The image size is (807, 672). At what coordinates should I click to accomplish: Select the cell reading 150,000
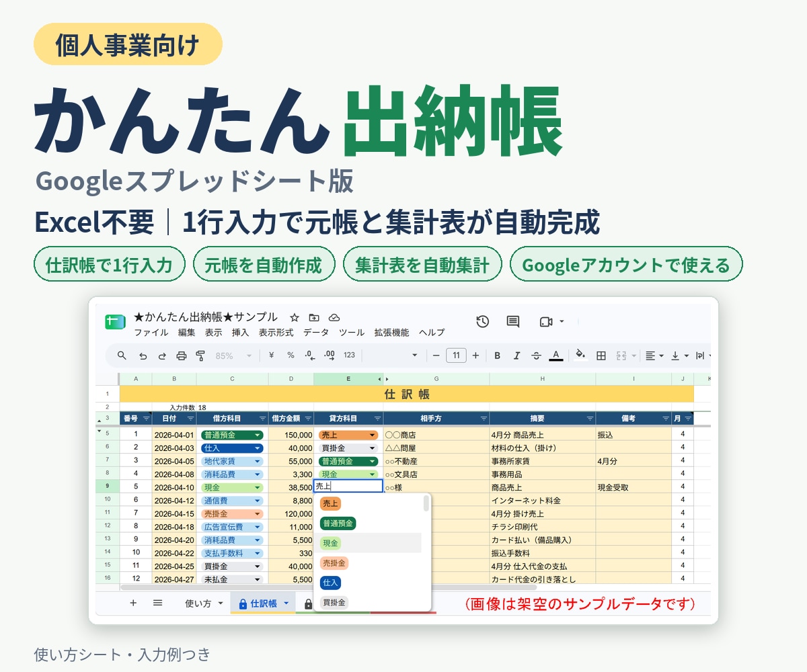coord(291,435)
